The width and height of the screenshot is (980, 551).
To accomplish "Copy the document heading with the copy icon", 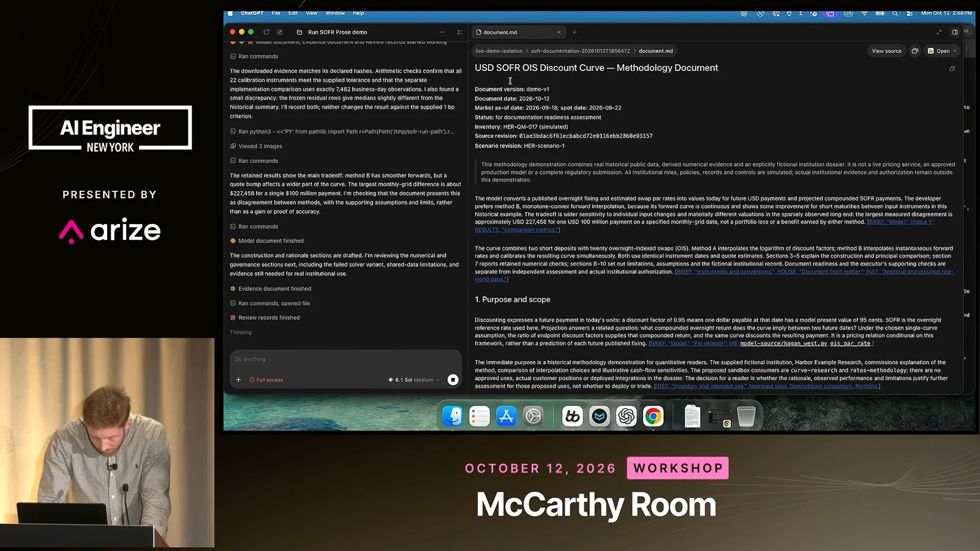I will [952, 69].
